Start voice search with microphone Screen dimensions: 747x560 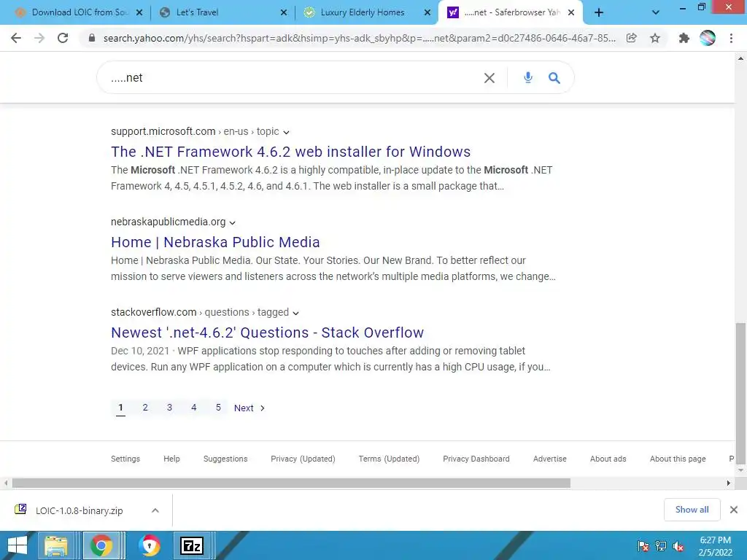(x=528, y=77)
